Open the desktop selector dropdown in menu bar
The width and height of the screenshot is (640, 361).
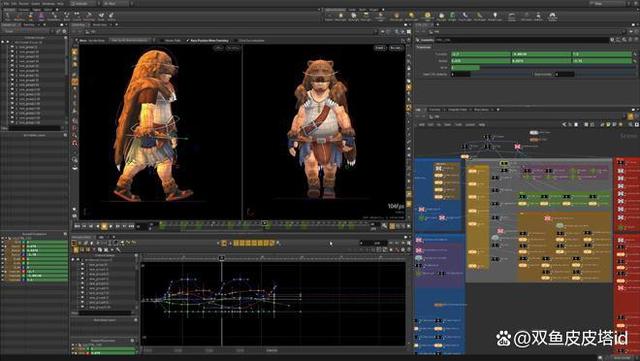click(86, 3)
